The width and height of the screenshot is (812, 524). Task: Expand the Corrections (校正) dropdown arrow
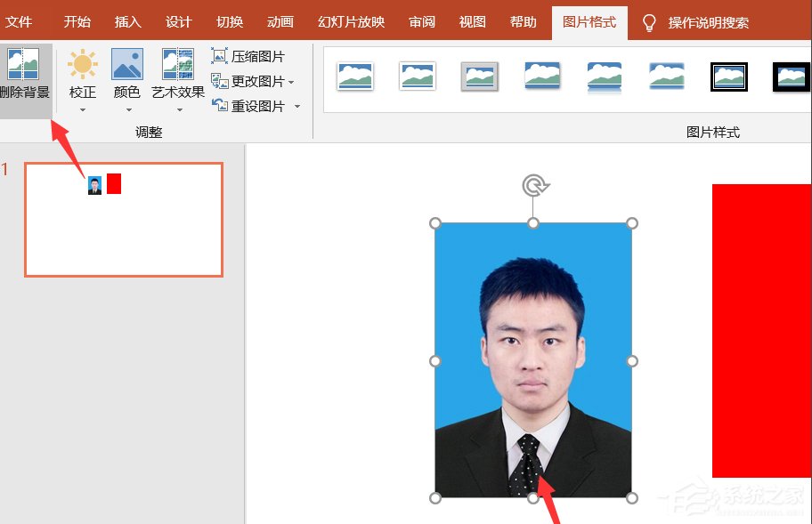coord(82,109)
